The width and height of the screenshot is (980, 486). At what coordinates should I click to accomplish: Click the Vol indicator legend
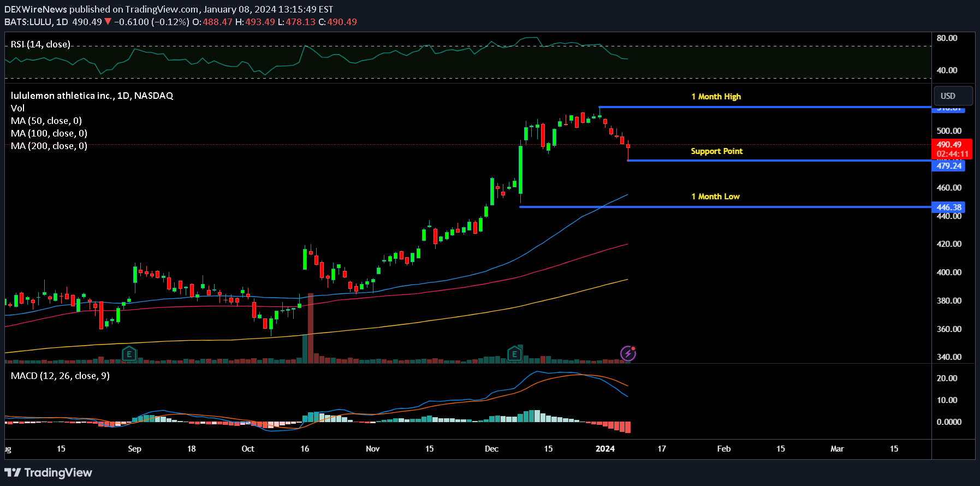coord(17,108)
